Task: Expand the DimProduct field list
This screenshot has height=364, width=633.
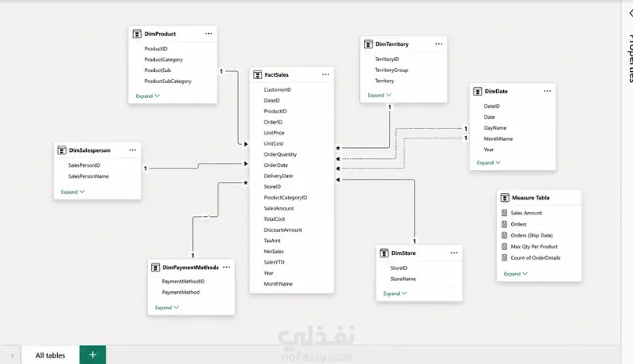Action: click(x=147, y=96)
